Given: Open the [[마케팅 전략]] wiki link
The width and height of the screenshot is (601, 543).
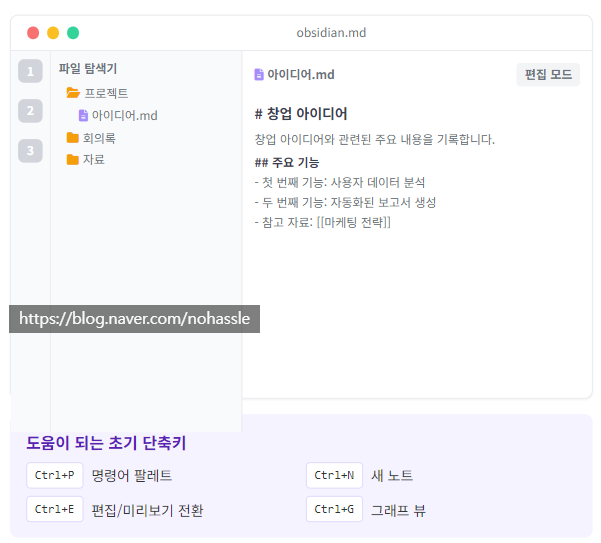Looking at the screenshot, I should [354, 222].
